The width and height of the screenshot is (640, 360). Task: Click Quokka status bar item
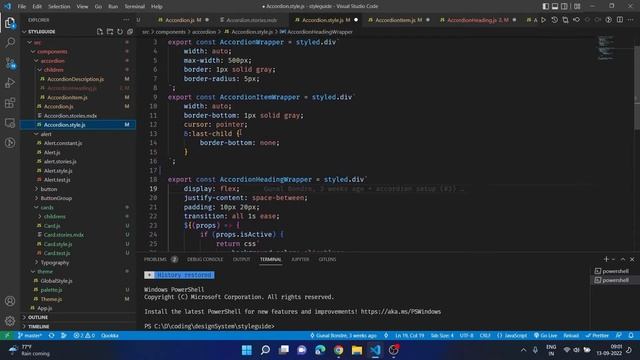pos(109,336)
